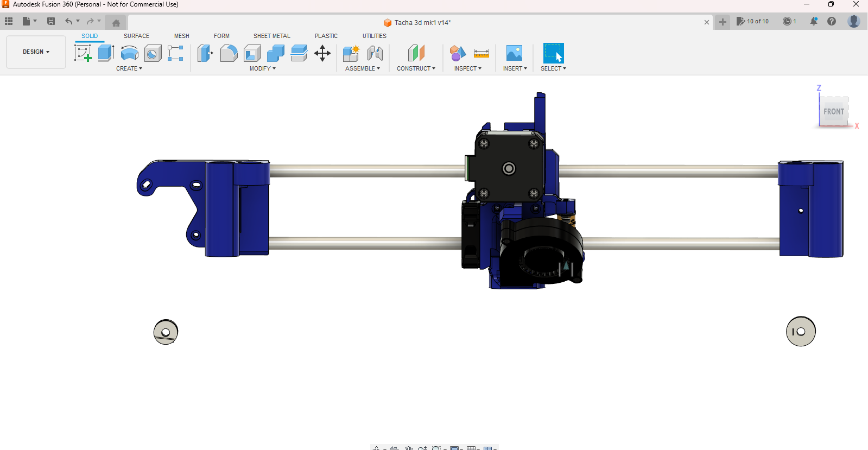Click the Shell tool icon
This screenshot has height=450, width=868.
252,53
